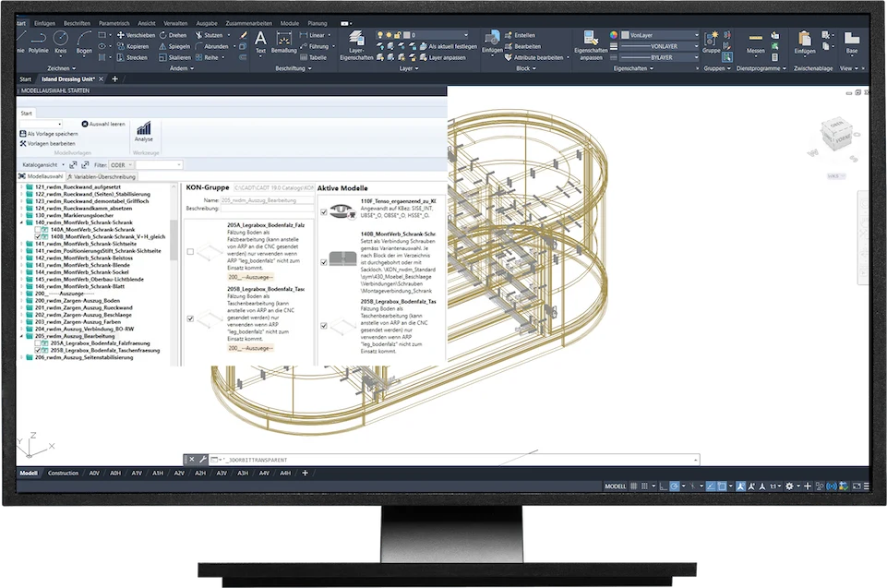
Task: Switch to Construction layout tab
Action: 63,474
